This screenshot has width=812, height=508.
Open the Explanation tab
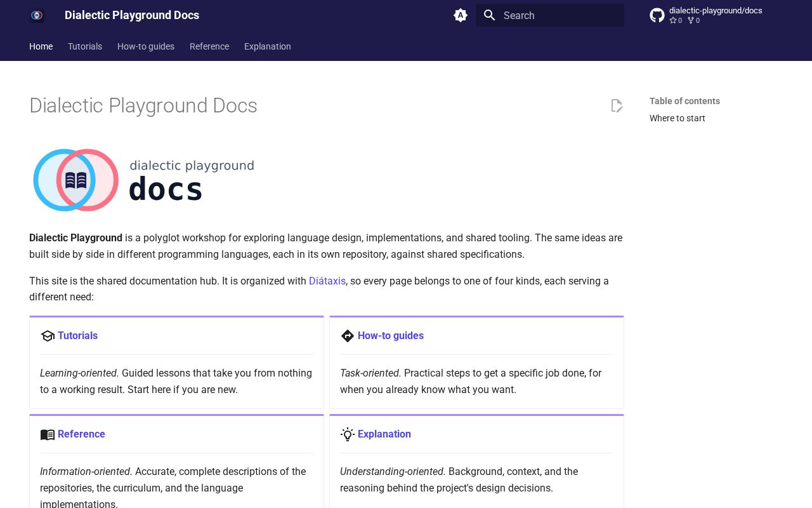tap(268, 46)
